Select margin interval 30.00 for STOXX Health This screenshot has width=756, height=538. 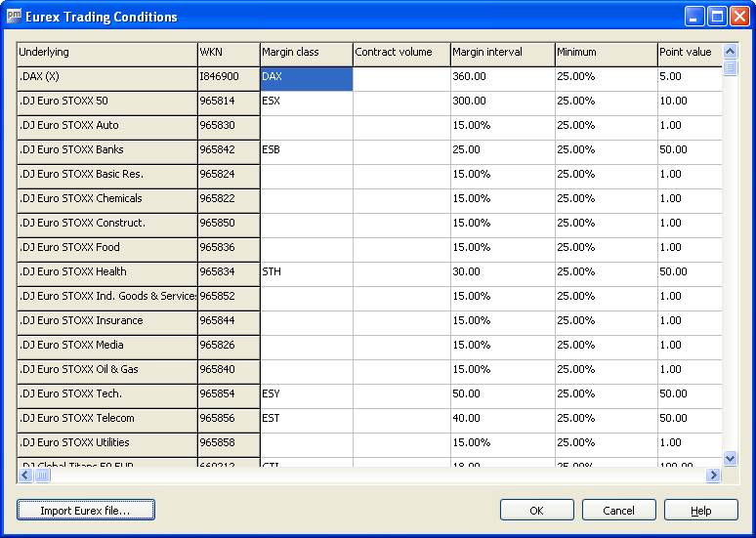click(x=502, y=272)
